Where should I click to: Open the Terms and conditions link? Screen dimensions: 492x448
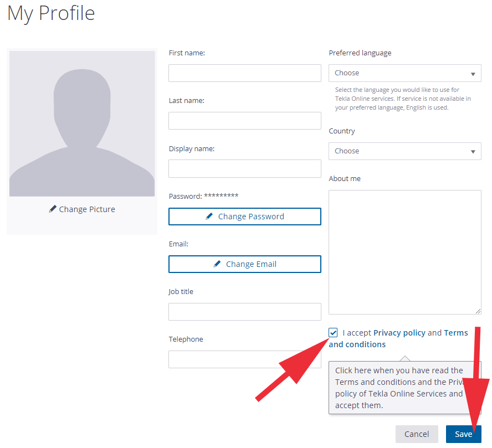click(398, 338)
